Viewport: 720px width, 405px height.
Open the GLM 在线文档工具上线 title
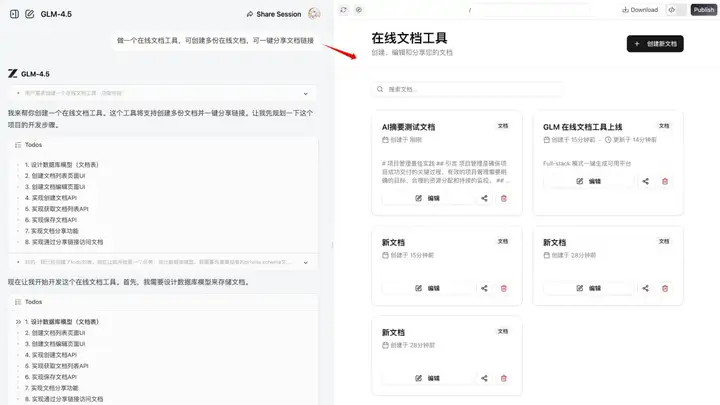pyautogui.click(x=582, y=127)
